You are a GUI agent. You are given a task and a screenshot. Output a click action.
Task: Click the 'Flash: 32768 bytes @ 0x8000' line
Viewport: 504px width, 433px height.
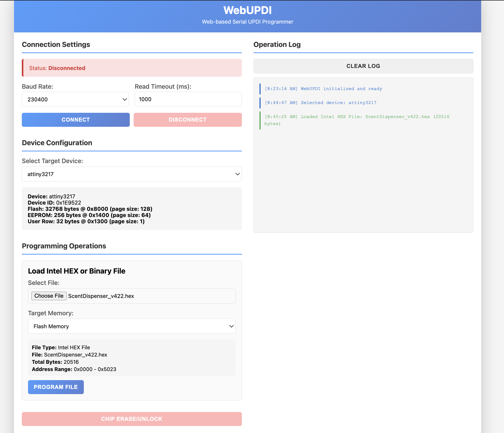point(90,209)
